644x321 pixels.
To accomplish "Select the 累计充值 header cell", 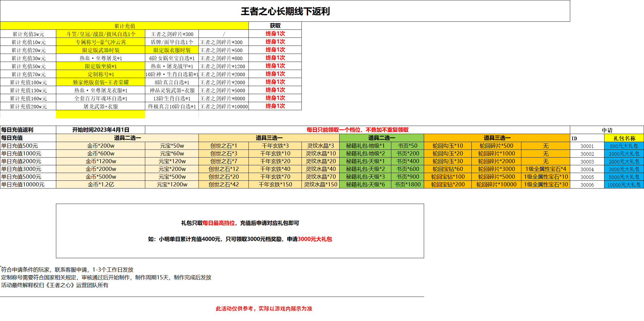I will click(124, 26).
